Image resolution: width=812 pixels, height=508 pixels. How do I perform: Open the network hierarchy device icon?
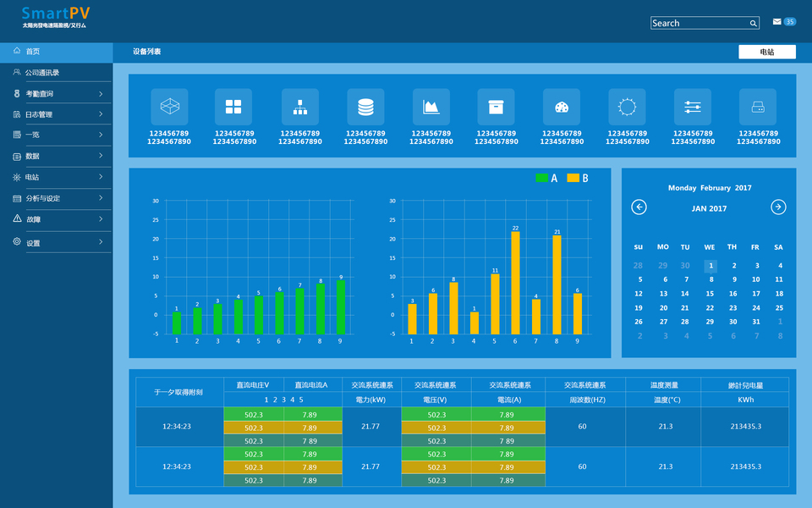tap(300, 107)
